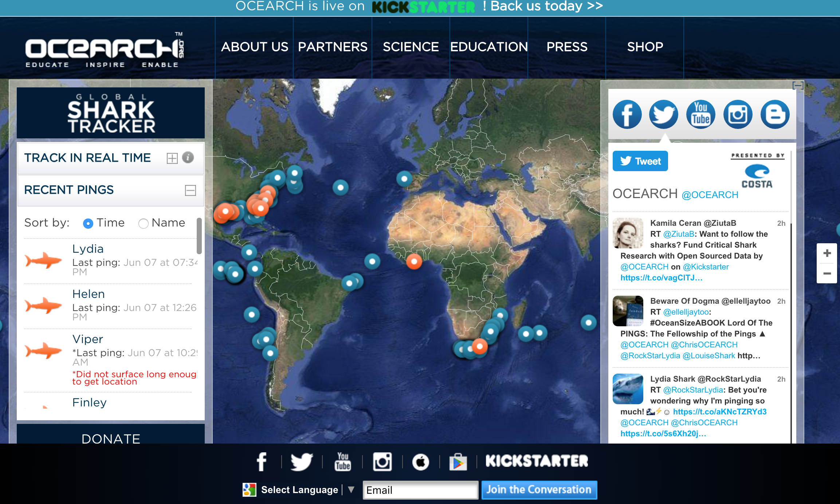Click the OCEARCH logo to go home

click(105, 50)
